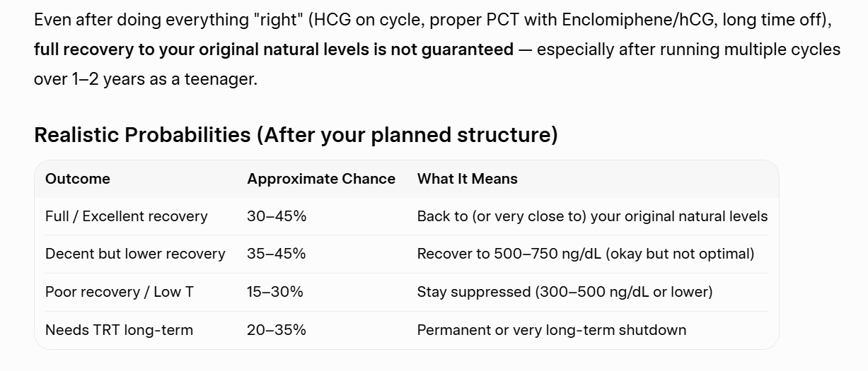Click the 'Even after doing everything' paragraph line
The height and width of the screenshot is (371, 868).
433,20
